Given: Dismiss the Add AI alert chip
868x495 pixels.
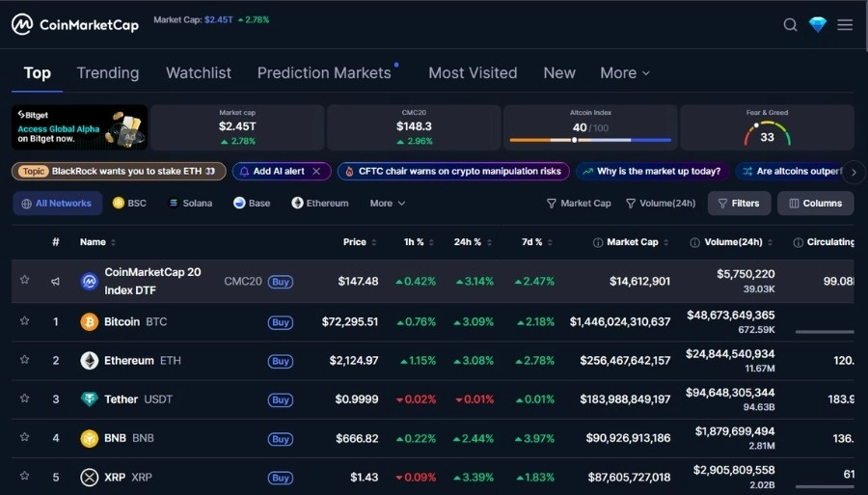Looking at the screenshot, I should [x=316, y=172].
